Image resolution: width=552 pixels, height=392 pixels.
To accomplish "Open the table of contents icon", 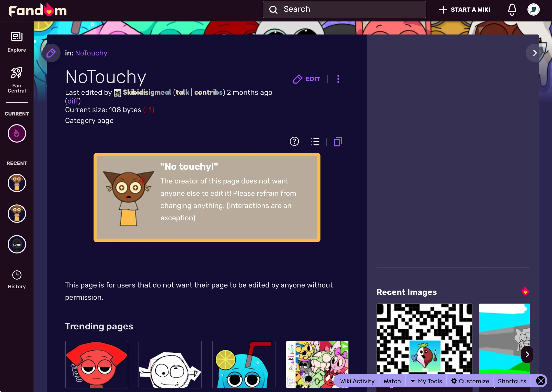I will (315, 142).
